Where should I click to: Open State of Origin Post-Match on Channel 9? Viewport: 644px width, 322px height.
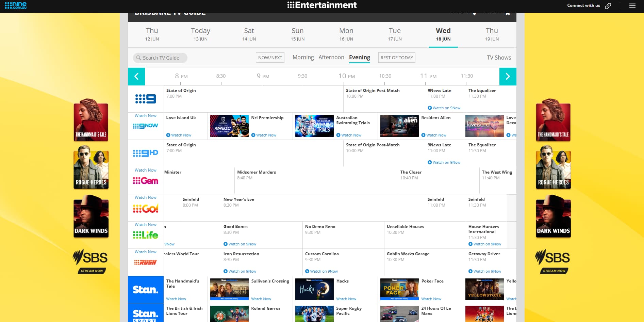(x=384, y=99)
